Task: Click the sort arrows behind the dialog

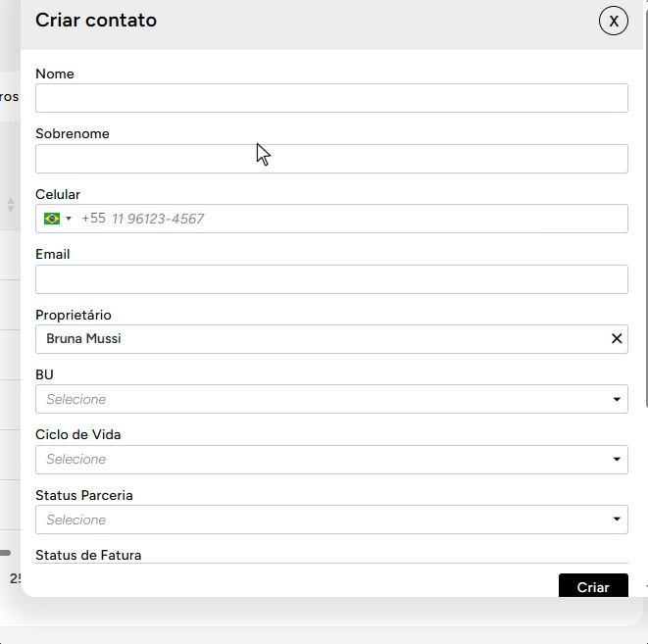Action: coord(11,205)
